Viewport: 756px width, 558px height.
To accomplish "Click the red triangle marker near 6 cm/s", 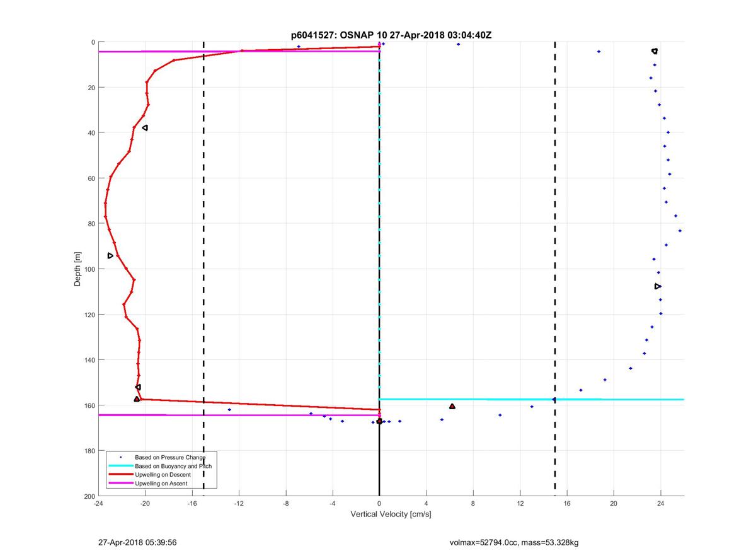I will pos(452,406).
